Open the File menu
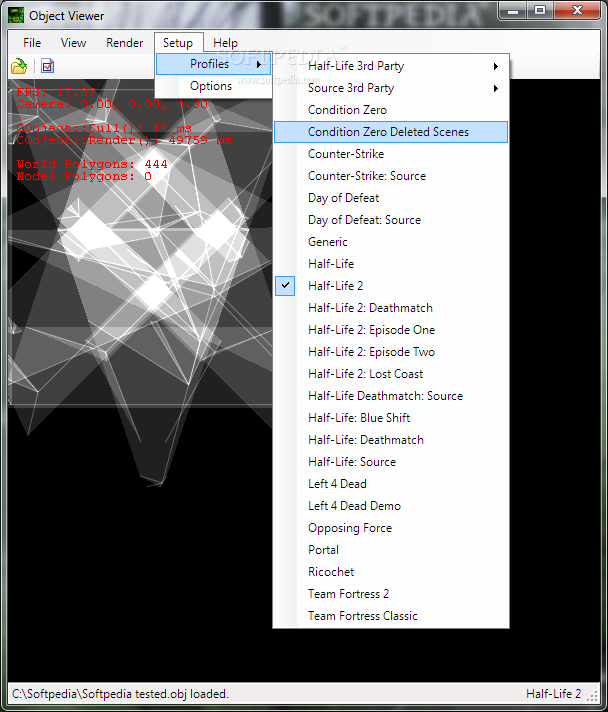 (32, 43)
